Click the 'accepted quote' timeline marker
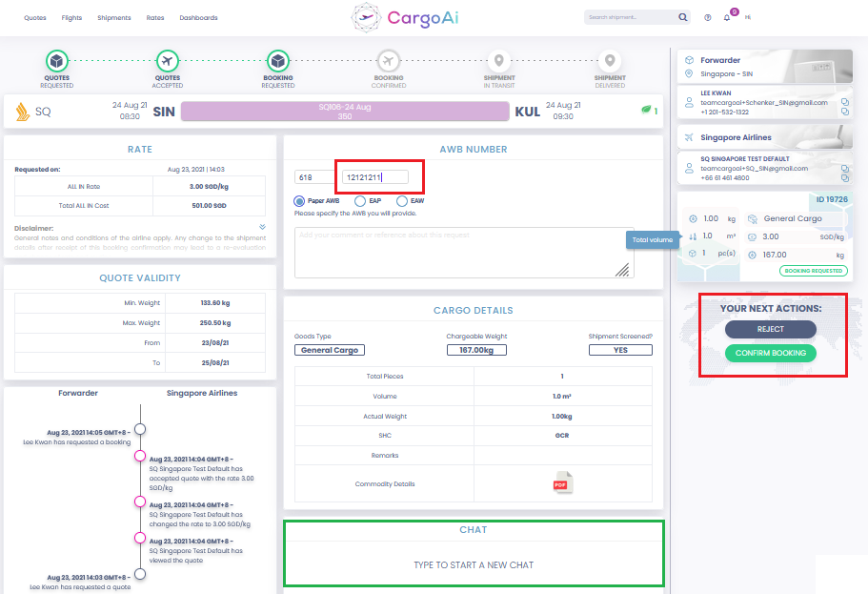The height and width of the screenshot is (594, 868). tap(140, 456)
